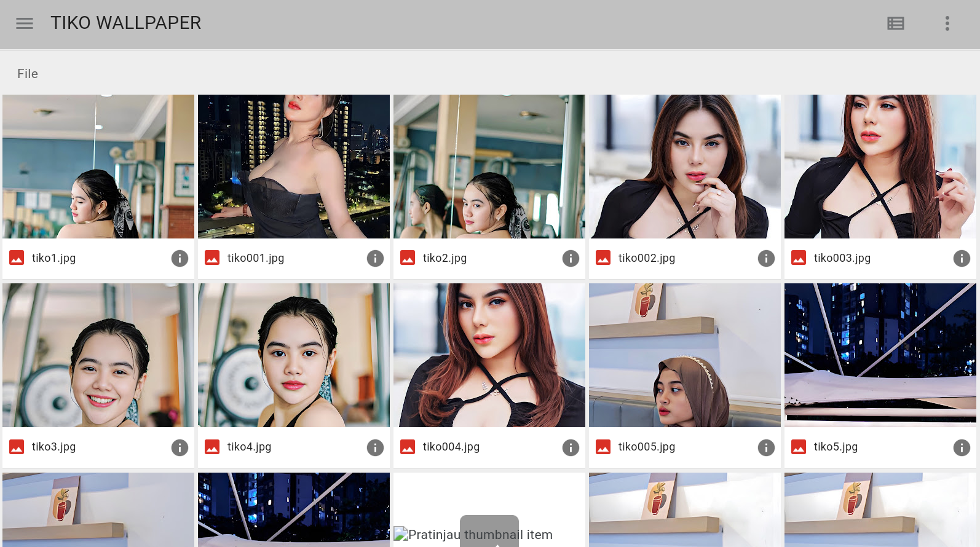Click image file icon beside tiko005.jpg
Image resolution: width=980 pixels, height=547 pixels.
click(603, 447)
